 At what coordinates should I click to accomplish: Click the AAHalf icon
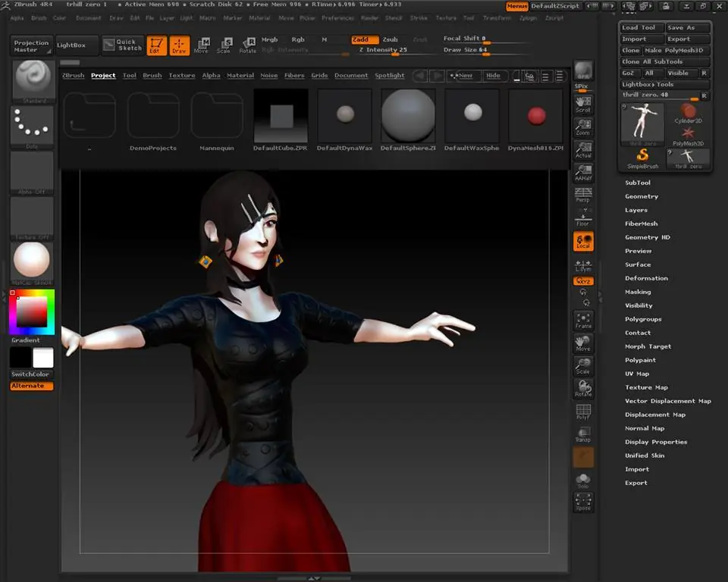583,173
